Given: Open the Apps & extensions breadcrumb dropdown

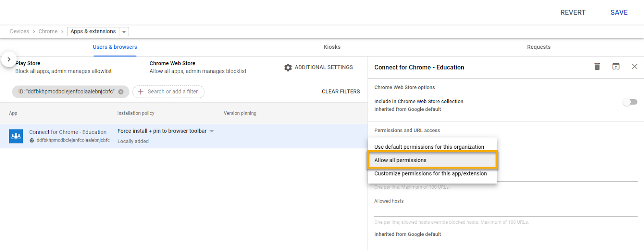Looking at the screenshot, I should tap(124, 31).
